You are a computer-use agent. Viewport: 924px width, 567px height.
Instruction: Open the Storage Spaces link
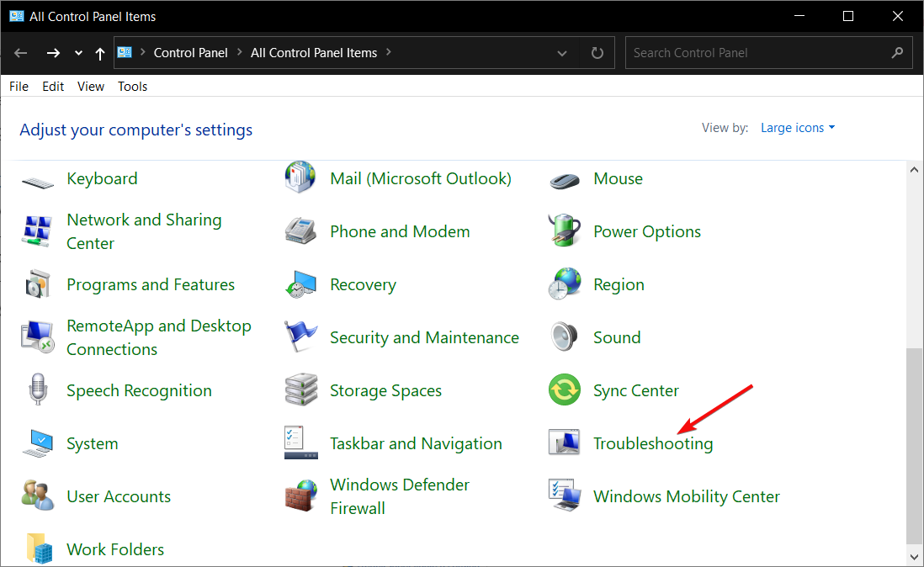tap(386, 390)
